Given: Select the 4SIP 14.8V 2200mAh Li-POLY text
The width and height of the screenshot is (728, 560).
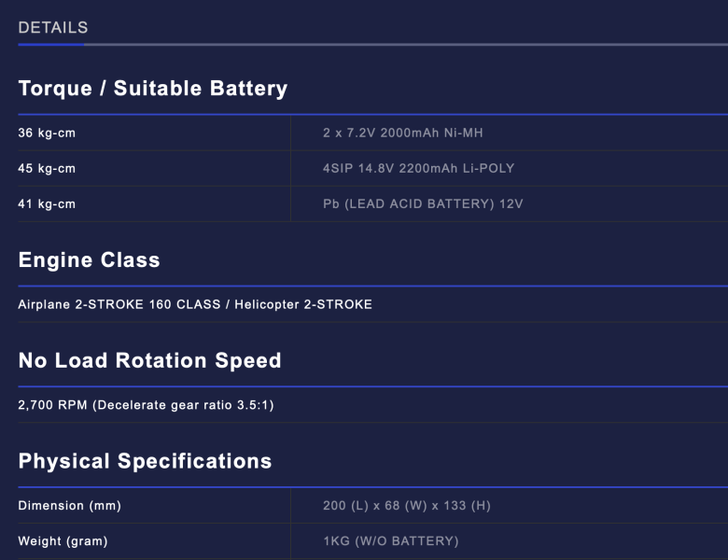Looking at the screenshot, I should pos(418,168).
